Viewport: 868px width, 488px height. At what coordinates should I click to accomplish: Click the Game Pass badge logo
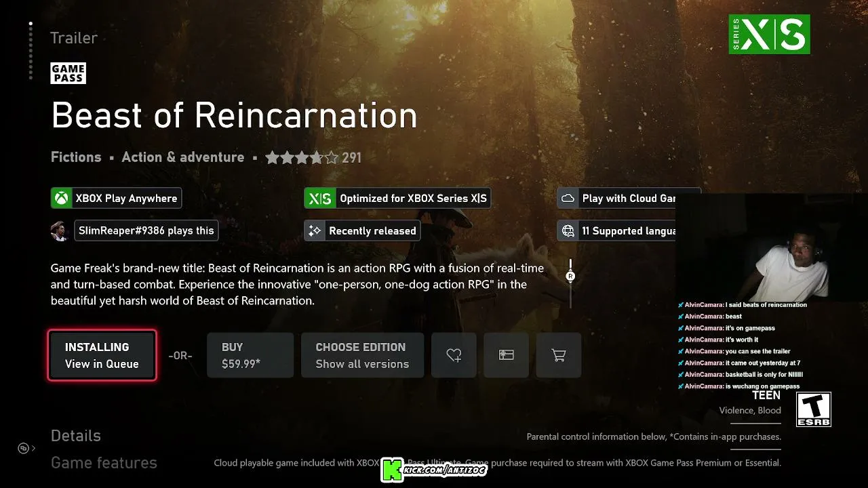[x=68, y=73]
